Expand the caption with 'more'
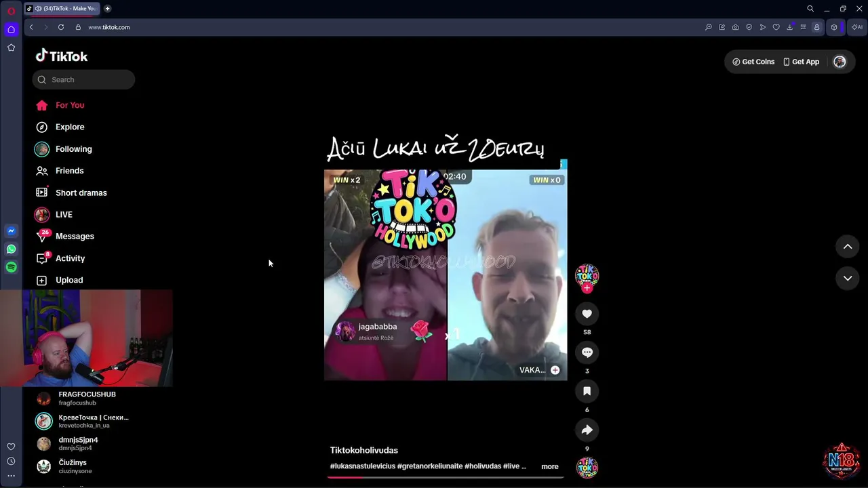The image size is (868, 488). tap(550, 466)
